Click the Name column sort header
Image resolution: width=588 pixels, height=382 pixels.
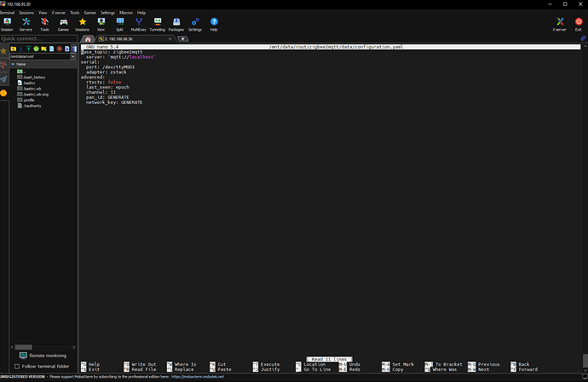[x=43, y=64]
